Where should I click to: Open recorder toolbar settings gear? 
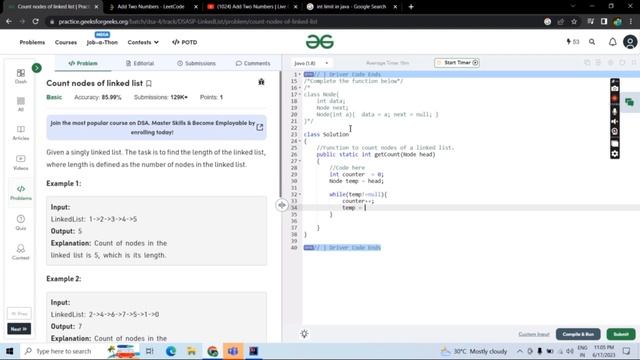[615, 154]
